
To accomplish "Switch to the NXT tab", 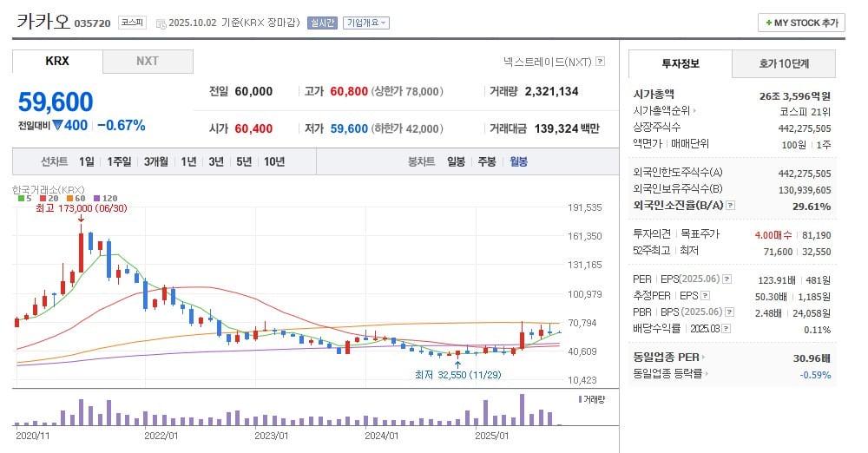I will [148, 62].
